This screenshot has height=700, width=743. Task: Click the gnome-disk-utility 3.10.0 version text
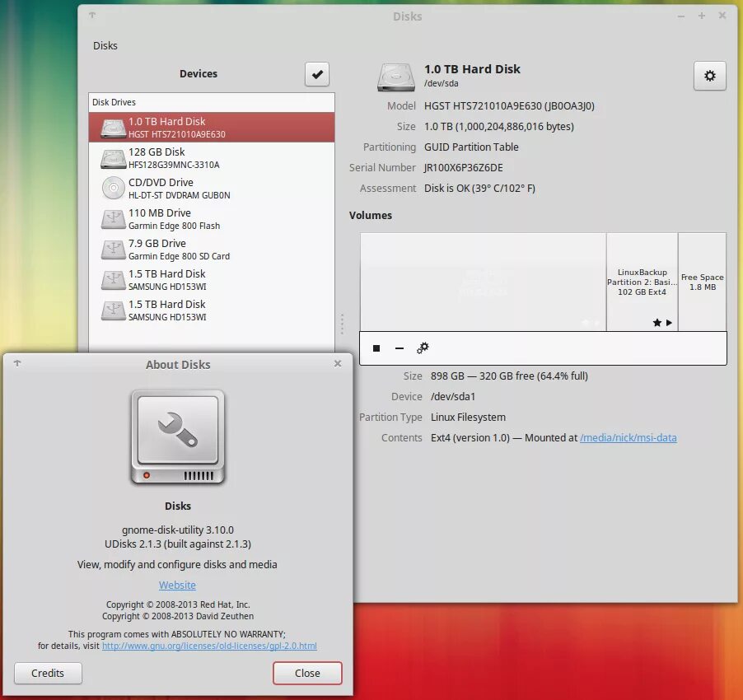pyautogui.click(x=178, y=530)
